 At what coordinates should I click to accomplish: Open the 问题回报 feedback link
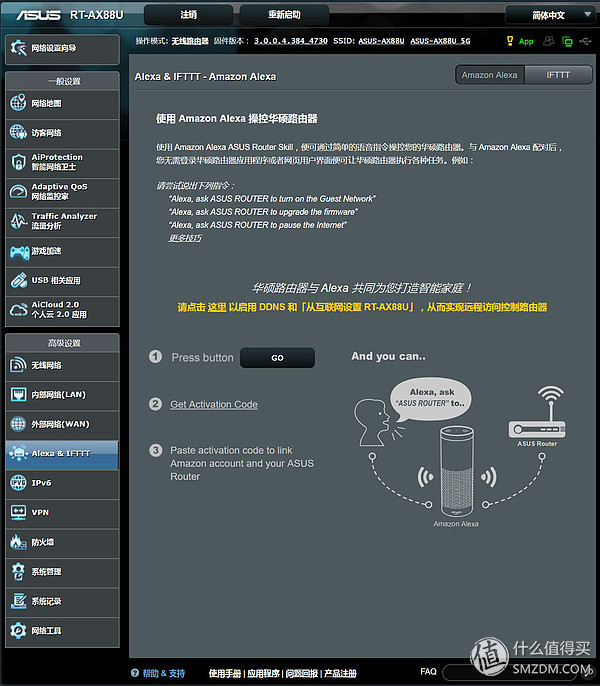pyautogui.click(x=302, y=673)
